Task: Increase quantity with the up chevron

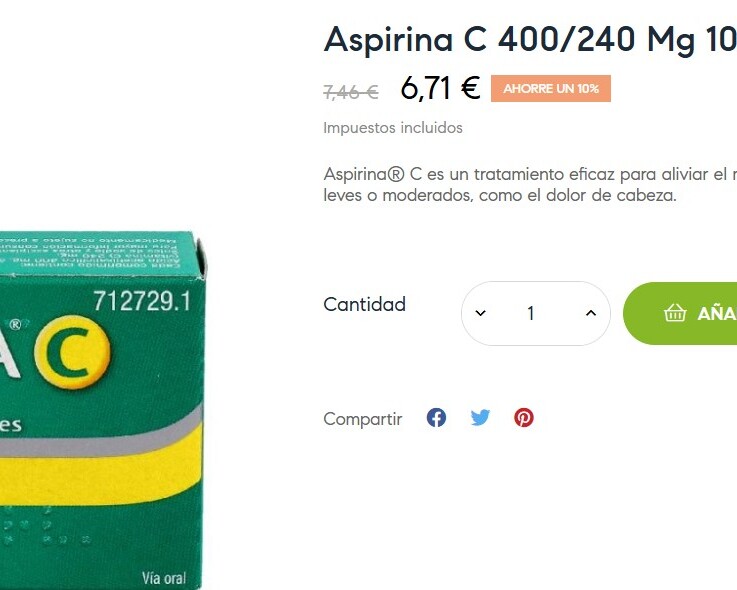Action: [x=591, y=313]
